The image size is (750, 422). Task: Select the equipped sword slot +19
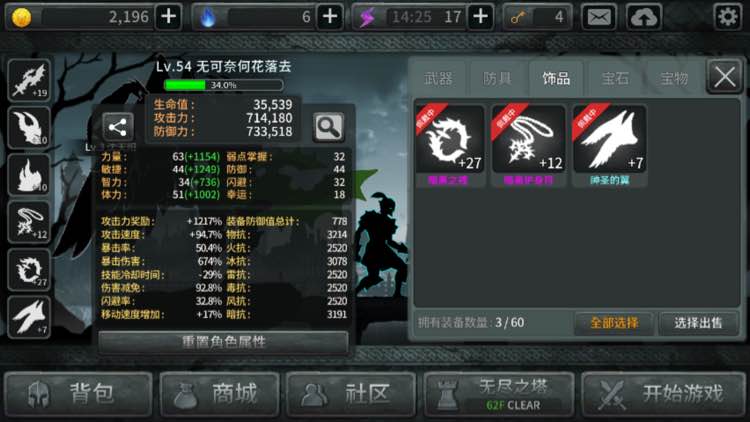tap(29, 80)
